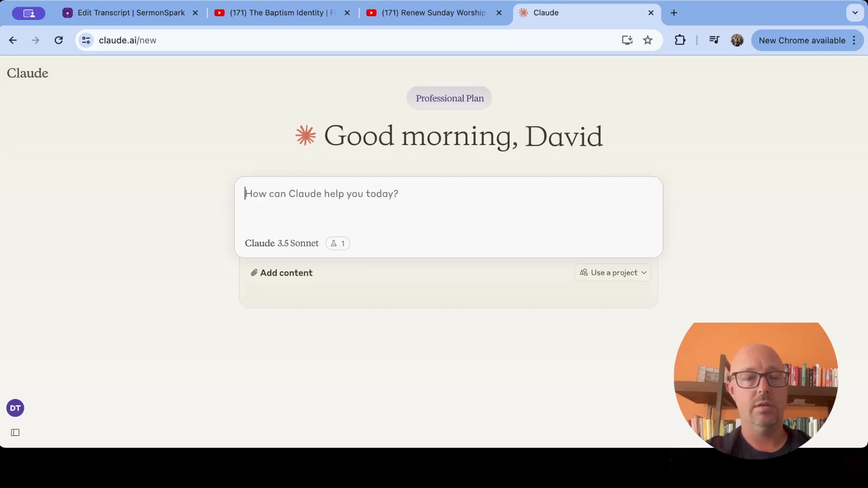
Task: Open site information icon in address bar
Action: coord(86,40)
